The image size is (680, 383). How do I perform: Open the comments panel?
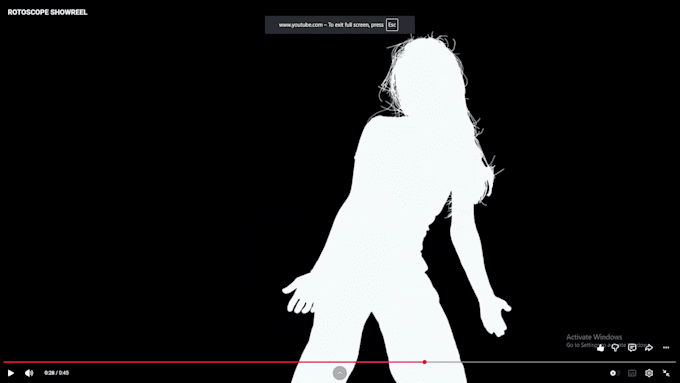tap(632, 347)
